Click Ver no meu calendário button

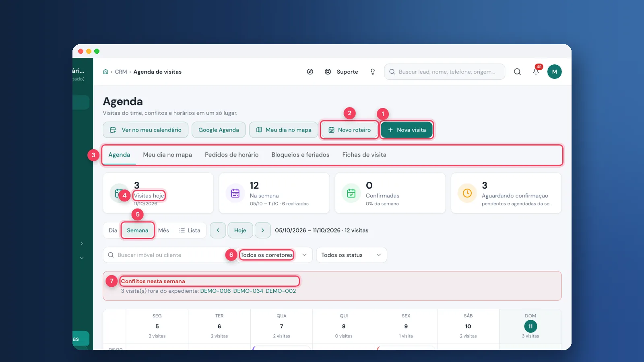point(146,130)
